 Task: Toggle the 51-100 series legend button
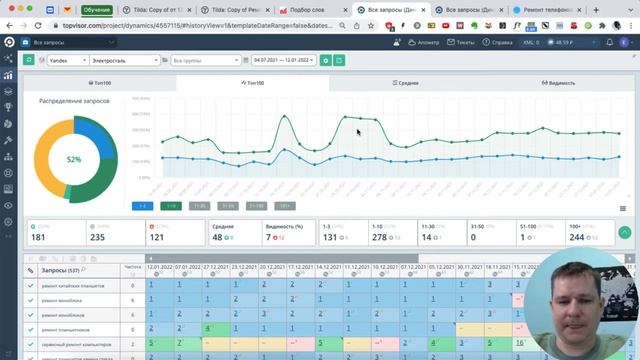(x=256, y=206)
